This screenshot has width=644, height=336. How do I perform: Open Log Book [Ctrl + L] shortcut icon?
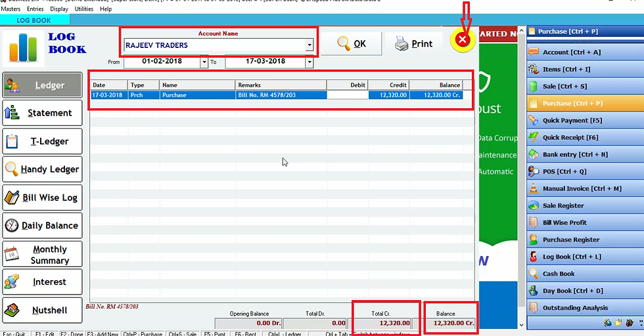tap(534, 257)
